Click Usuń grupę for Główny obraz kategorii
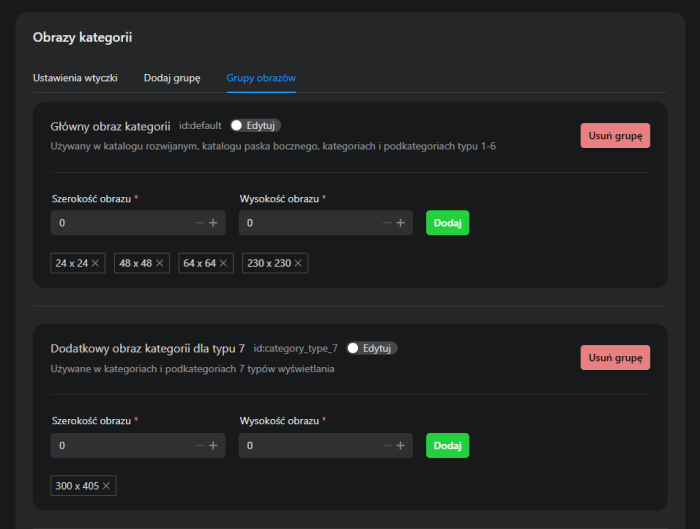Image resolution: width=700 pixels, height=529 pixels. [x=615, y=136]
